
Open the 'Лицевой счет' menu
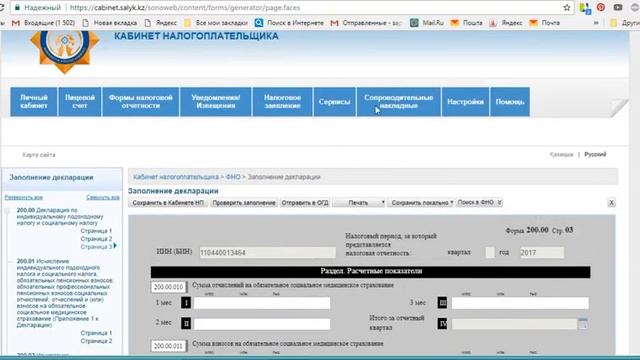click(80, 102)
